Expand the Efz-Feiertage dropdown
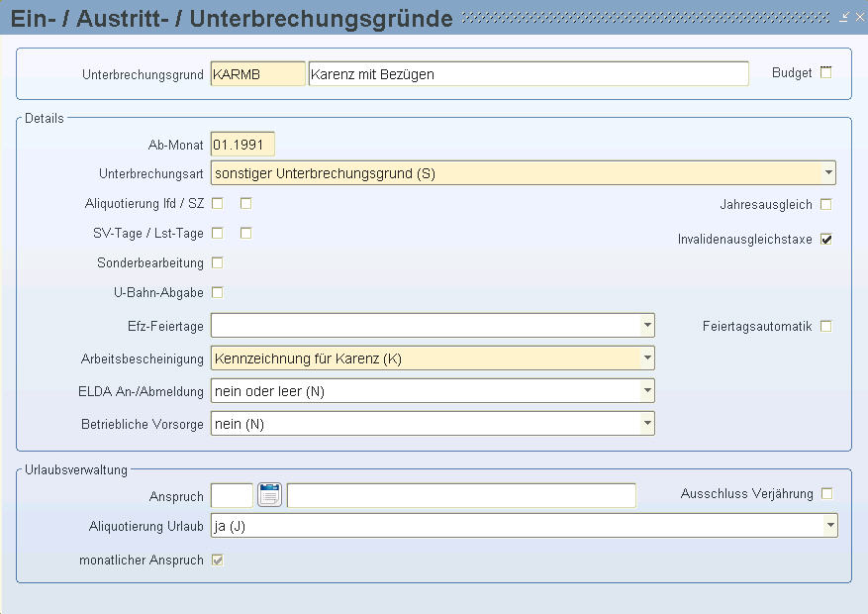 click(647, 326)
